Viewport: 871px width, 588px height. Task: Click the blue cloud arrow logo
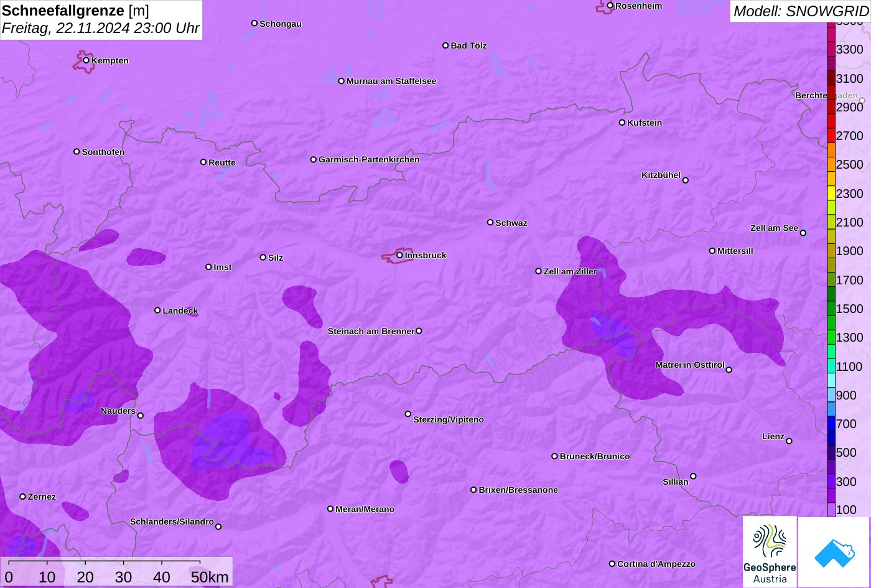tap(834, 552)
